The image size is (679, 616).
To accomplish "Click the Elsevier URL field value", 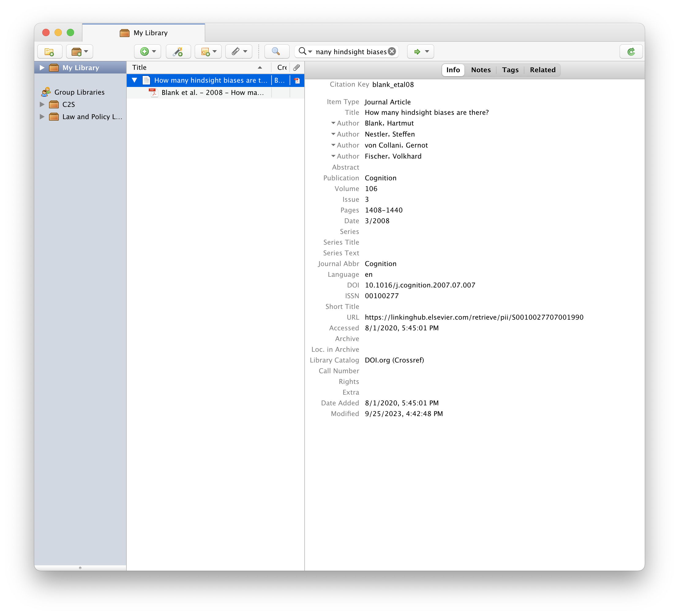I will tap(474, 317).
